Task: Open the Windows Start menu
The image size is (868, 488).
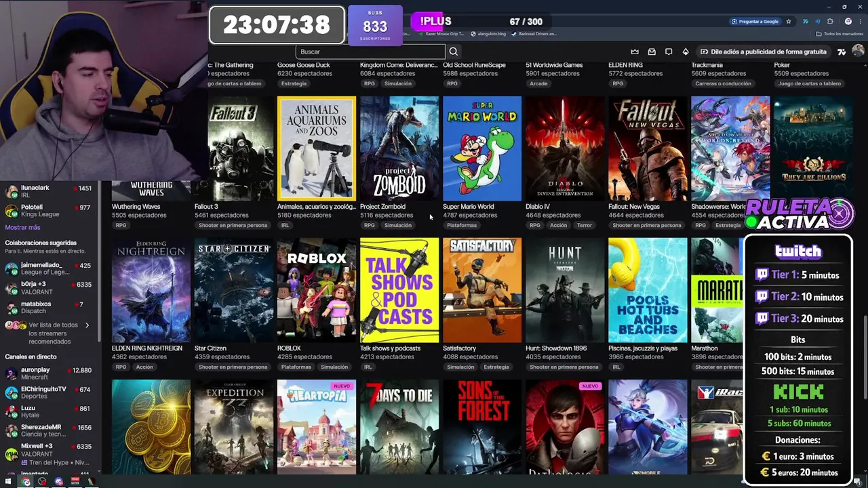Action: (9, 482)
